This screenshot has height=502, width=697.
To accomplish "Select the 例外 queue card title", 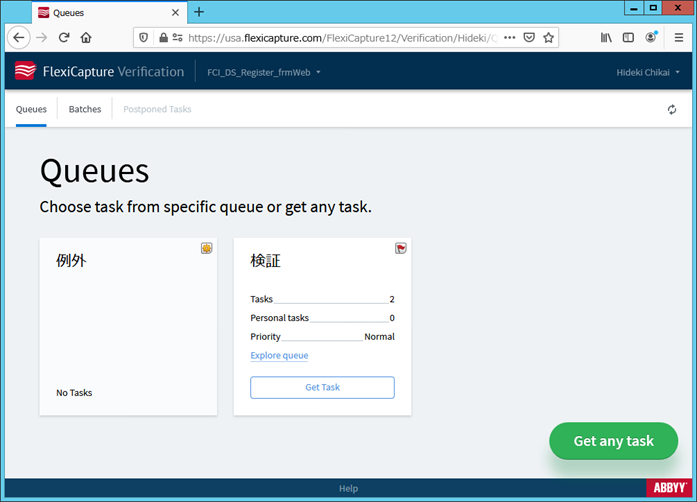I will click(x=71, y=261).
